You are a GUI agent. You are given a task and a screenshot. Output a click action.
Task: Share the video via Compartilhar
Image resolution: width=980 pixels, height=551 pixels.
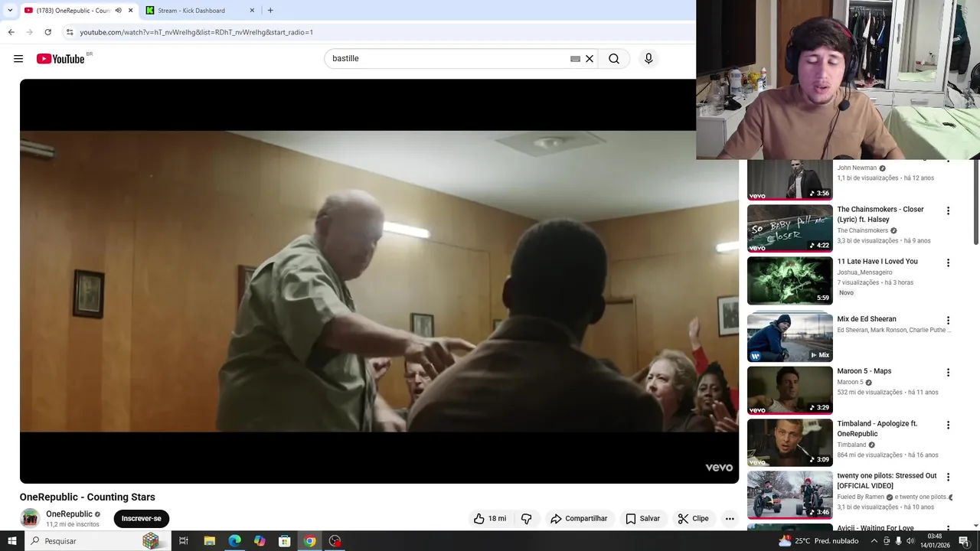pos(579,518)
